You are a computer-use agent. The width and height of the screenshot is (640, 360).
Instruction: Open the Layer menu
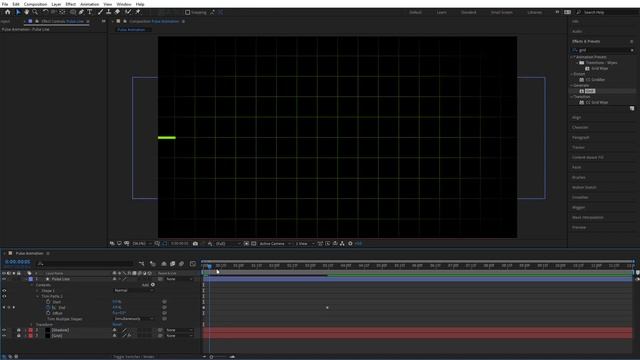56,4
